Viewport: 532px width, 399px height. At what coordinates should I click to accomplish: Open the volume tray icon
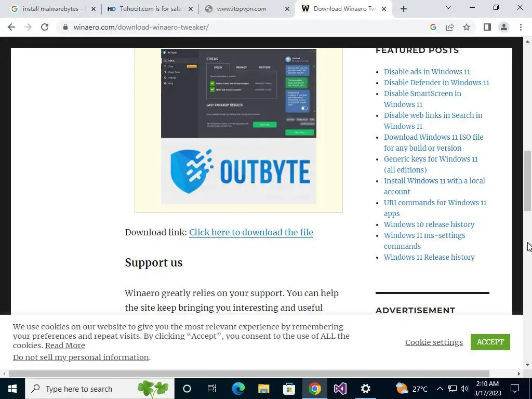tap(464, 389)
